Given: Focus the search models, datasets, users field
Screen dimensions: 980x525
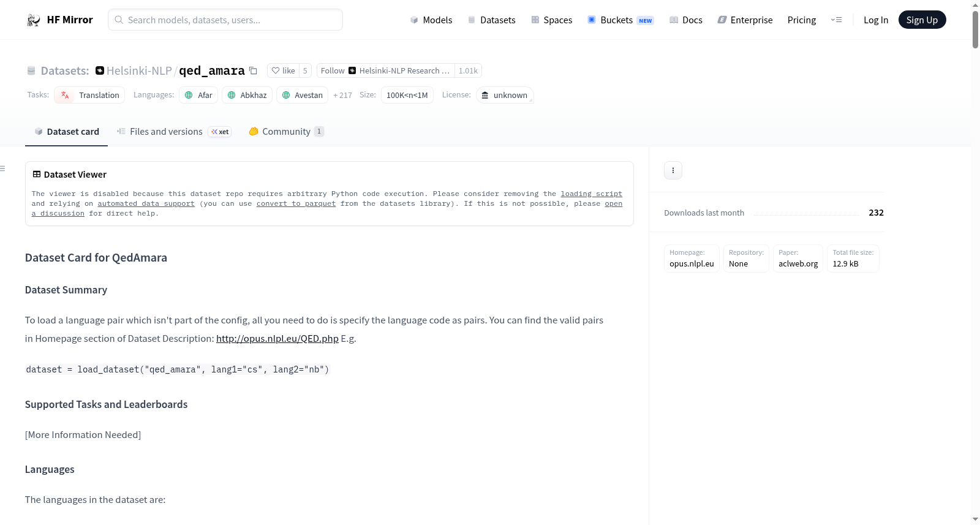Looking at the screenshot, I should [x=225, y=20].
